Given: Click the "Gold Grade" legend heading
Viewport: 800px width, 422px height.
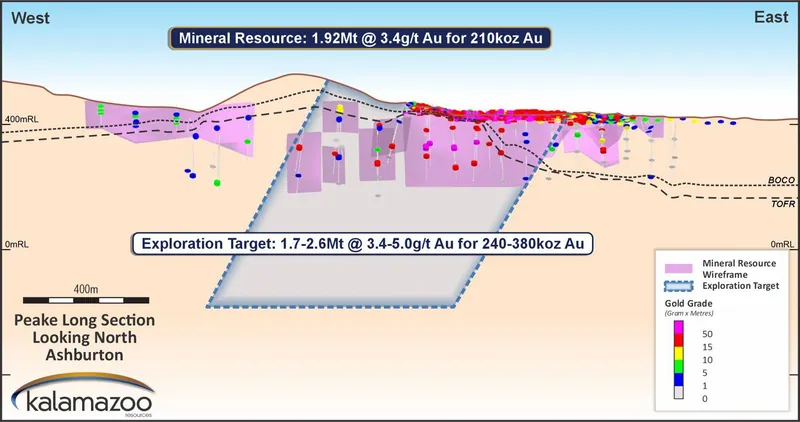Looking at the screenshot, I should 688,304.
